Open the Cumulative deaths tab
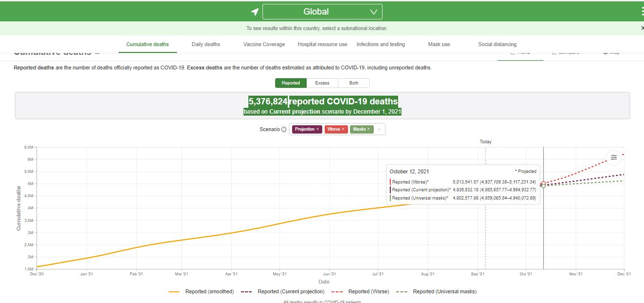 148,44
